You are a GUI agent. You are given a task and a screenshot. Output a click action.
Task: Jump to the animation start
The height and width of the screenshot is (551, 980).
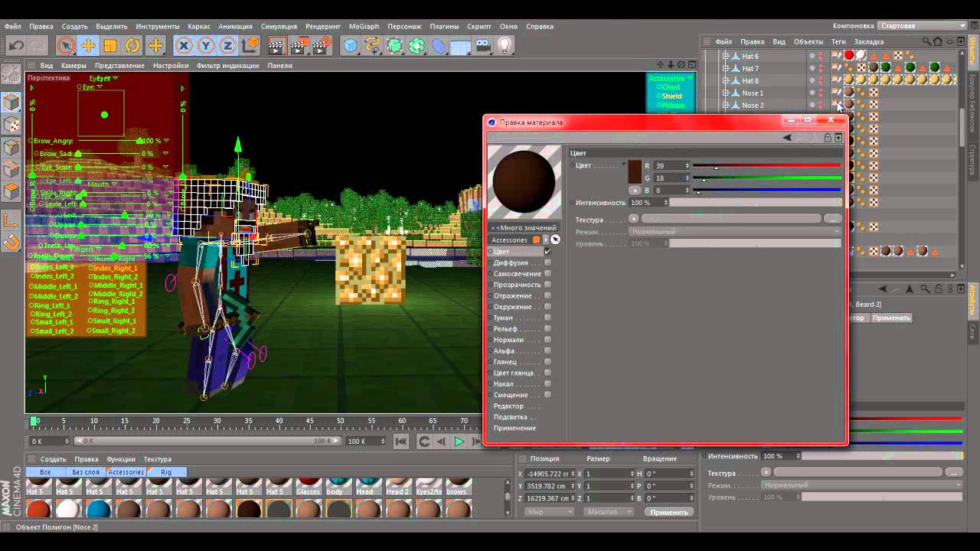[400, 442]
